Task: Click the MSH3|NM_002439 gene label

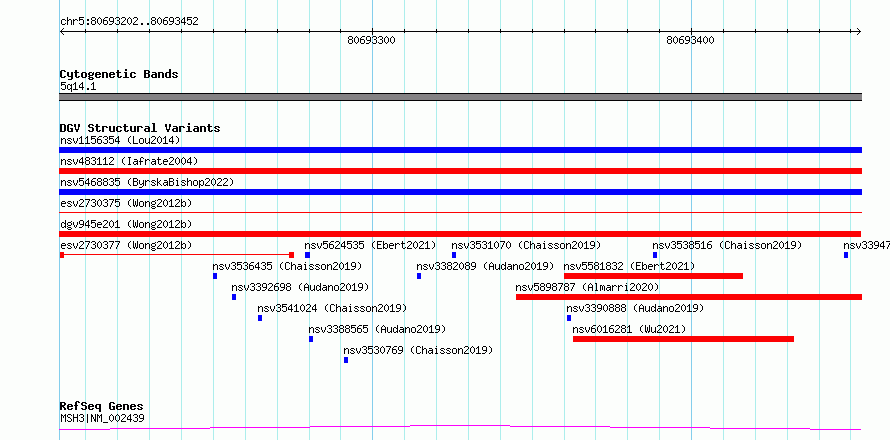Action: coord(102,418)
